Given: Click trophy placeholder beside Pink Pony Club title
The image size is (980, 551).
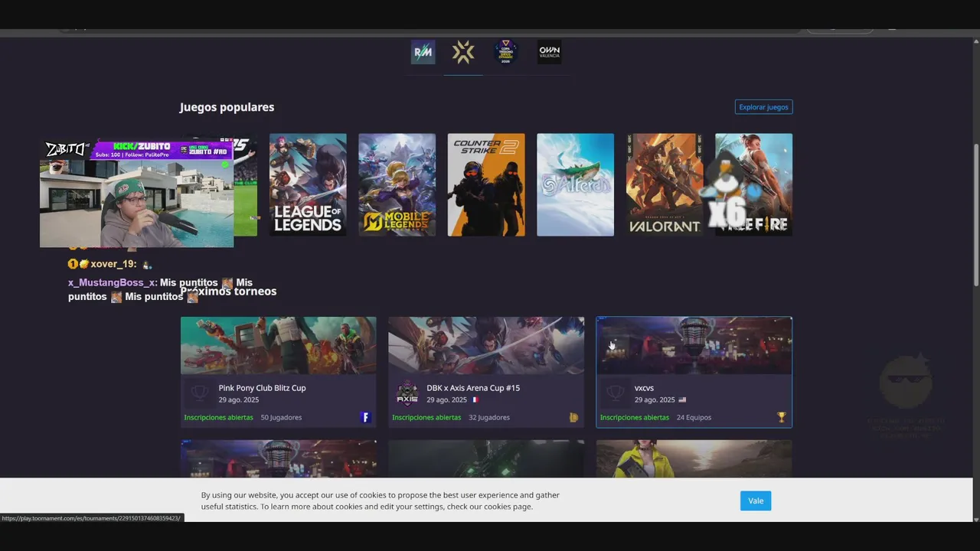Looking at the screenshot, I should click(200, 393).
